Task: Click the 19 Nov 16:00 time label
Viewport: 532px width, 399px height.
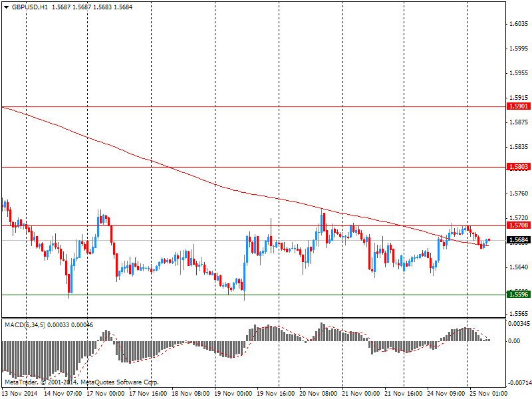Action: pos(275,394)
